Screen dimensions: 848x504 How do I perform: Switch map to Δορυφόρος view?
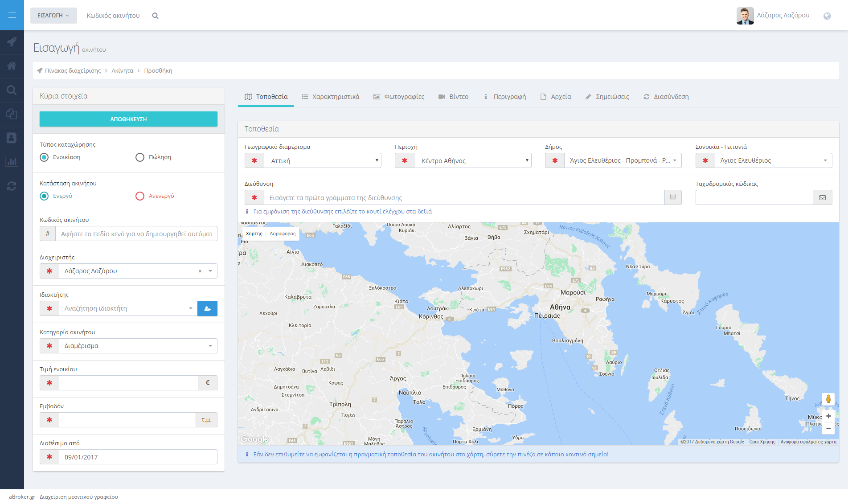click(x=283, y=234)
